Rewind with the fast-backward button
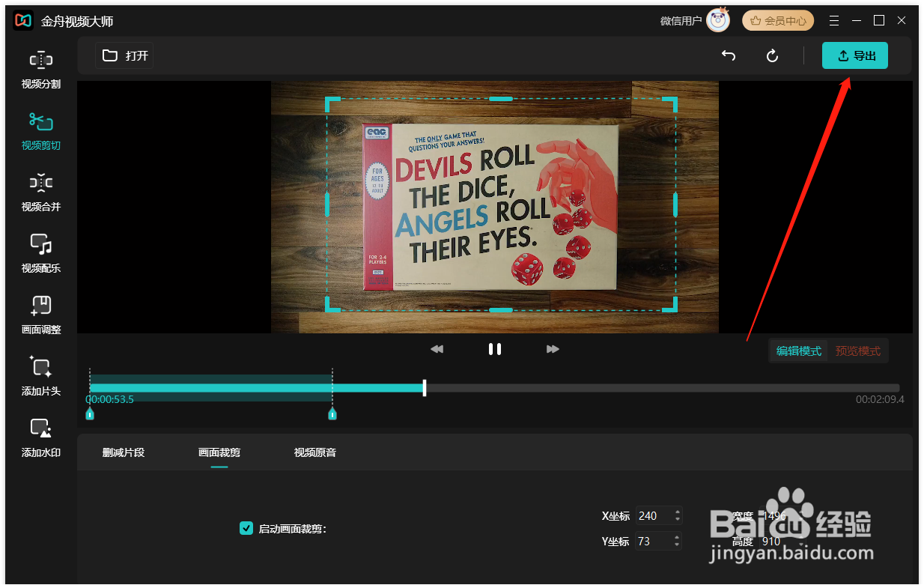Viewport: 924px width, 585px height. point(437,349)
